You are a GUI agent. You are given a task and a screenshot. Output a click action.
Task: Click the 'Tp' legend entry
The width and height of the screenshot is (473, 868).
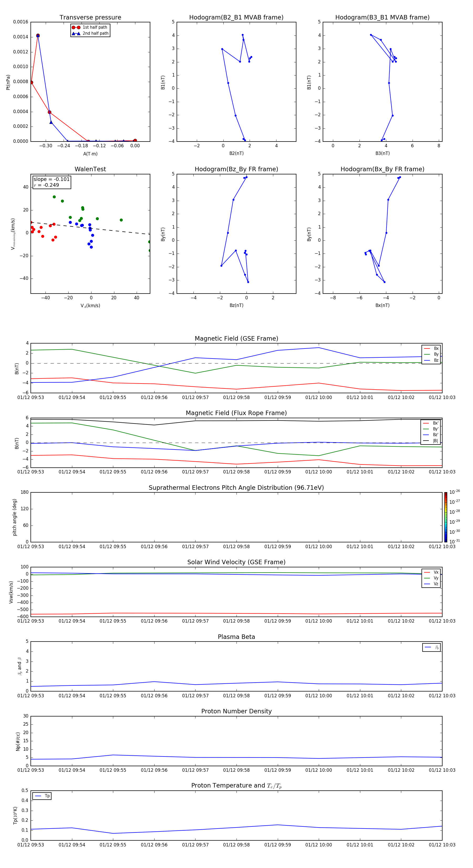[42, 796]
